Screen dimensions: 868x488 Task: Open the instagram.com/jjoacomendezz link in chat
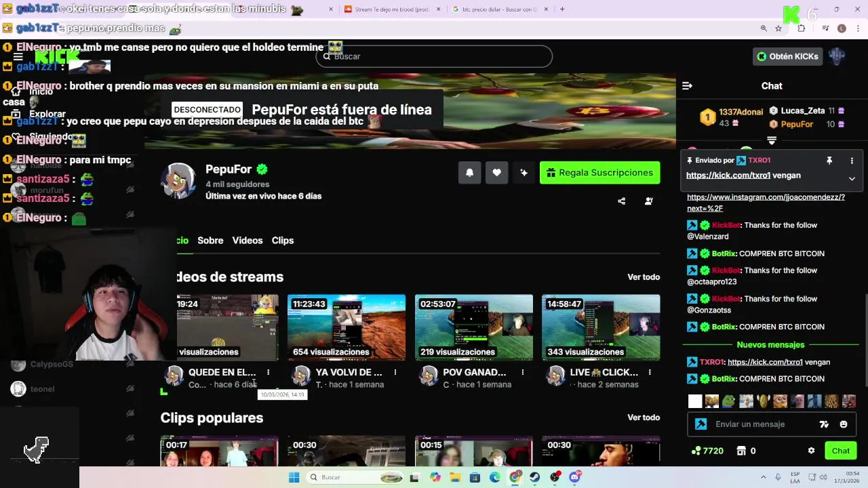(766, 203)
